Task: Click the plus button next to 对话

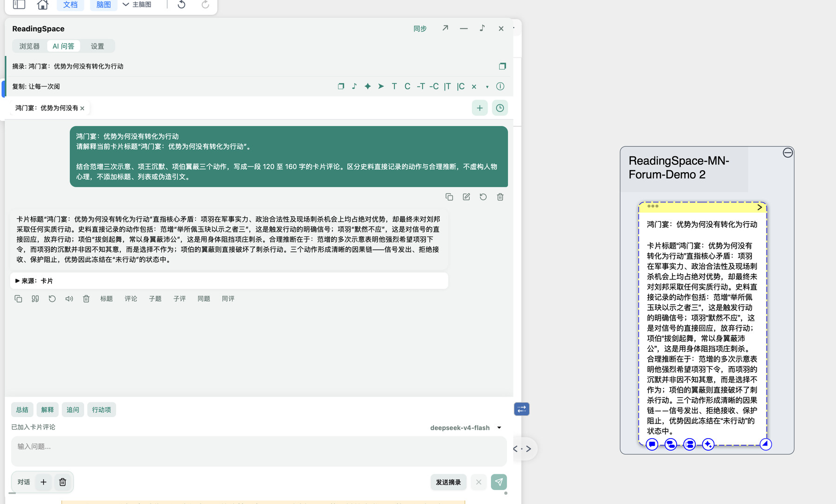Action: point(43,482)
